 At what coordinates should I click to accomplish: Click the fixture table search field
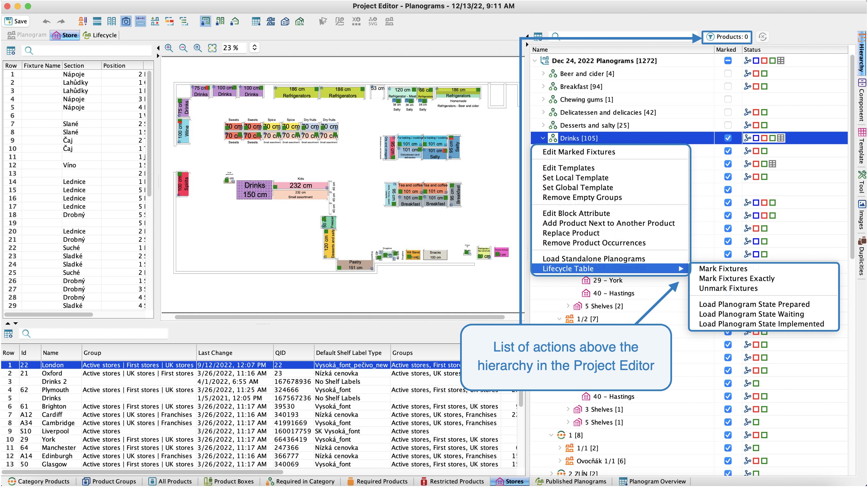tap(88, 51)
